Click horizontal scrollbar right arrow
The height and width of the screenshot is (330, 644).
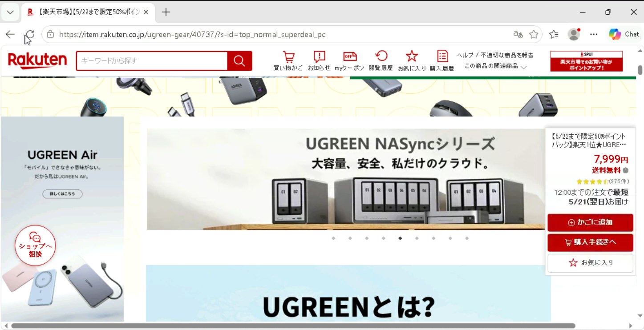(x=631, y=326)
